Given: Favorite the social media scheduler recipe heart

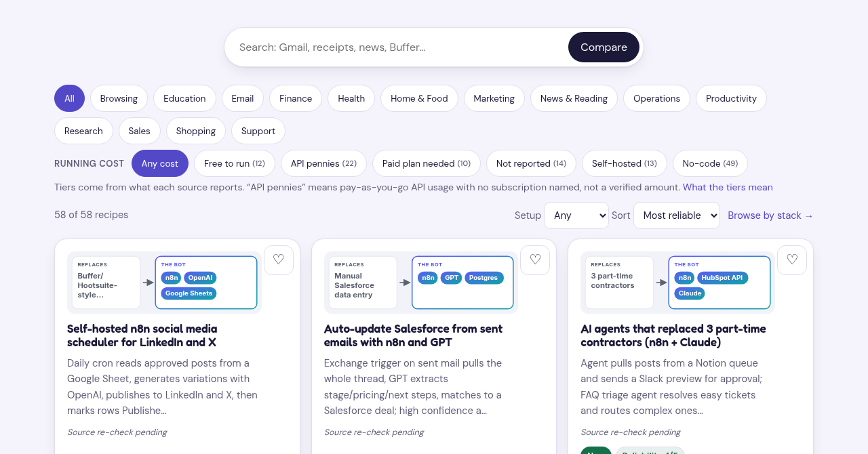Looking at the screenshot, I should (279, 260).
